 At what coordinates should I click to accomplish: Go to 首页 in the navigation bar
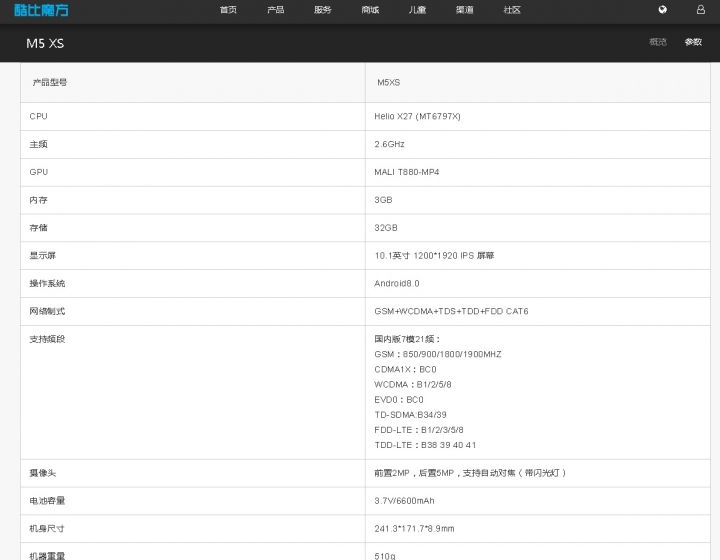[x=228, y=10]
